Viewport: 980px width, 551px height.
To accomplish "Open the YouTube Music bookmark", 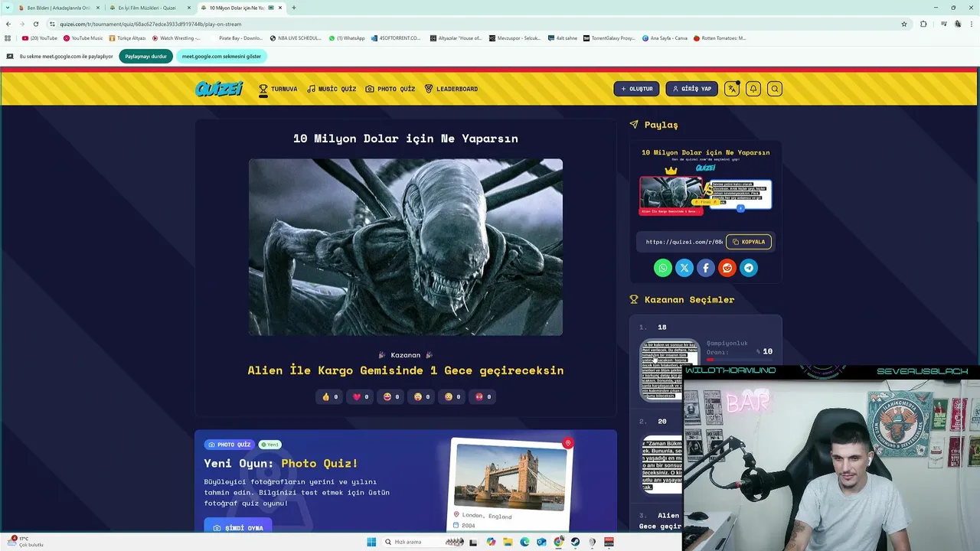I will point(83,38).
